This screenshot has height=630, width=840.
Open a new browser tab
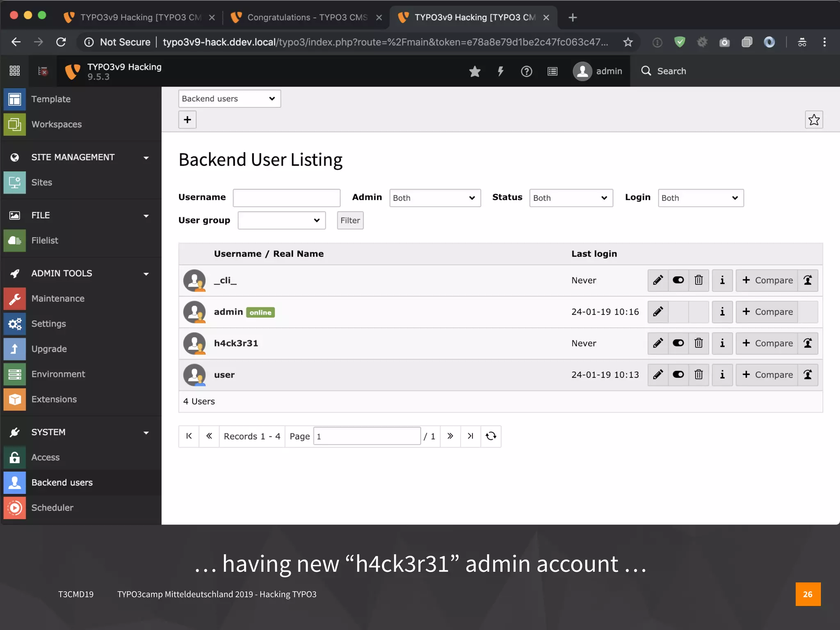[573, 17]
